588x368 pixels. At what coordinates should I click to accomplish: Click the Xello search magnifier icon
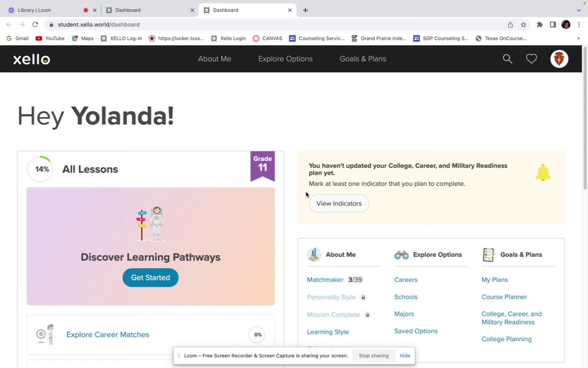[507, 59]
